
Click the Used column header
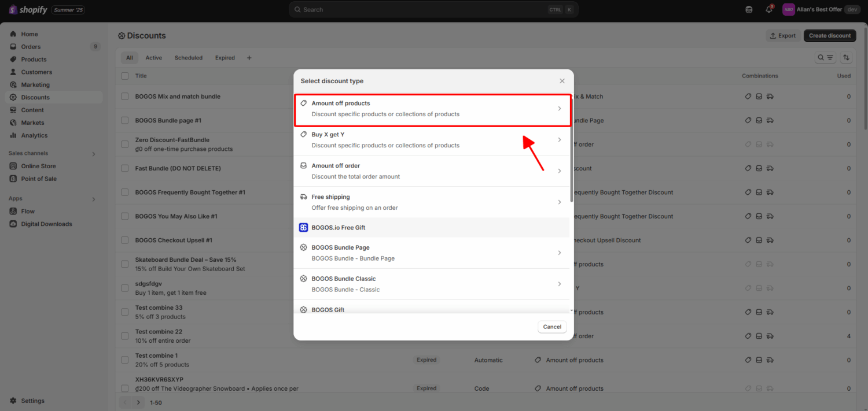click(844, 76)
